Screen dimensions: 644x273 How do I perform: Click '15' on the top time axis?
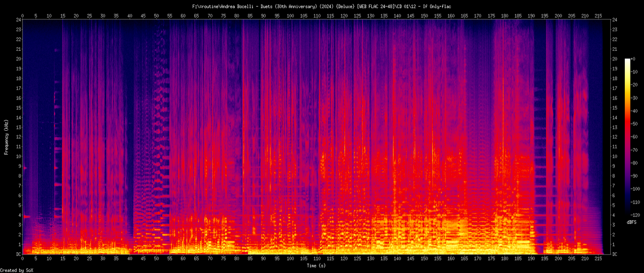(63, 15)
